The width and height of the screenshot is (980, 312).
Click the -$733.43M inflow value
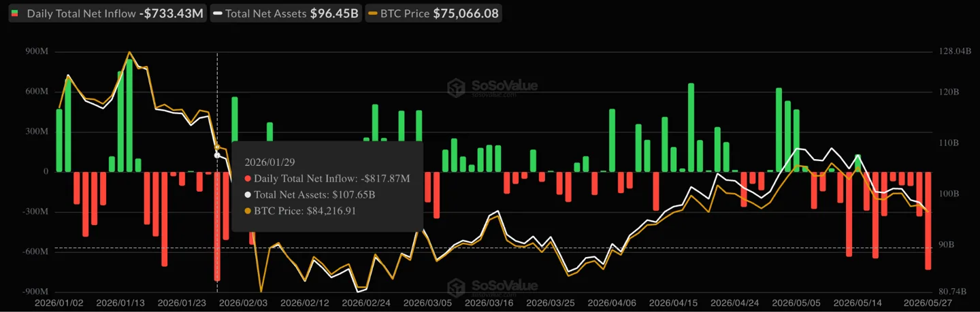171,14
